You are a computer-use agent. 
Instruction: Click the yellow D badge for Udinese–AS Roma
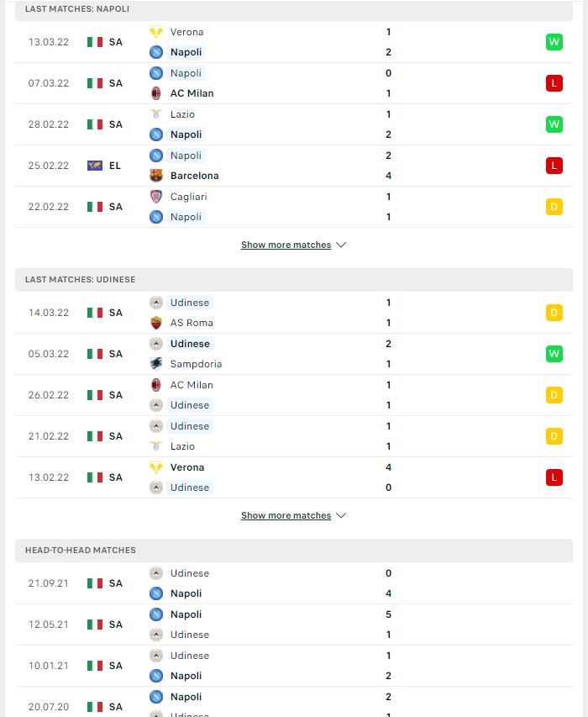(554, 313)
